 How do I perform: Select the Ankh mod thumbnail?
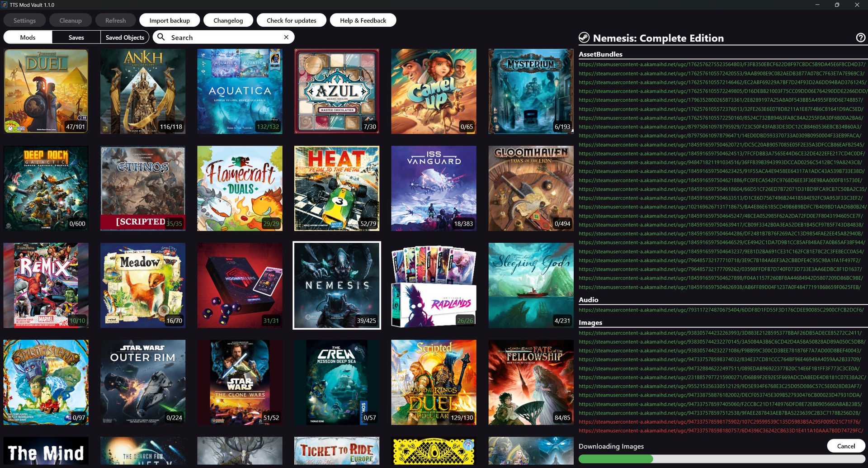coord(143,91)
